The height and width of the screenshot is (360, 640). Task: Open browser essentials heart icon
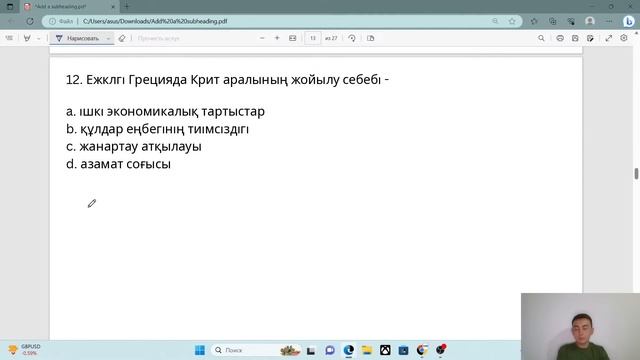[571, 21]
